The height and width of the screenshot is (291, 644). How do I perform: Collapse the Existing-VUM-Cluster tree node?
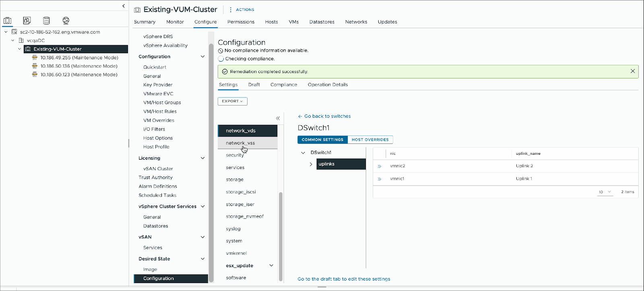click(x=19, y=49)
